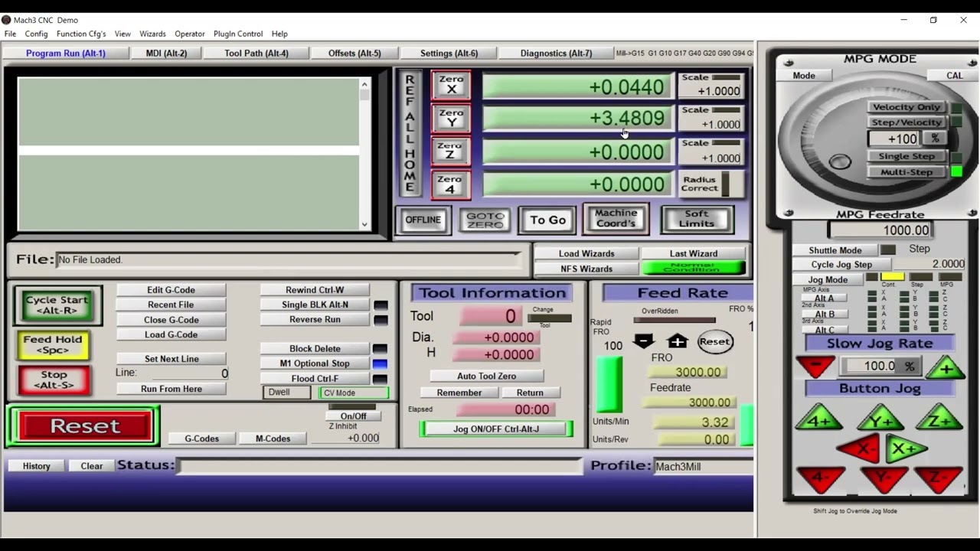
Task: Click the Tool number field
Action: pos(492,316)
